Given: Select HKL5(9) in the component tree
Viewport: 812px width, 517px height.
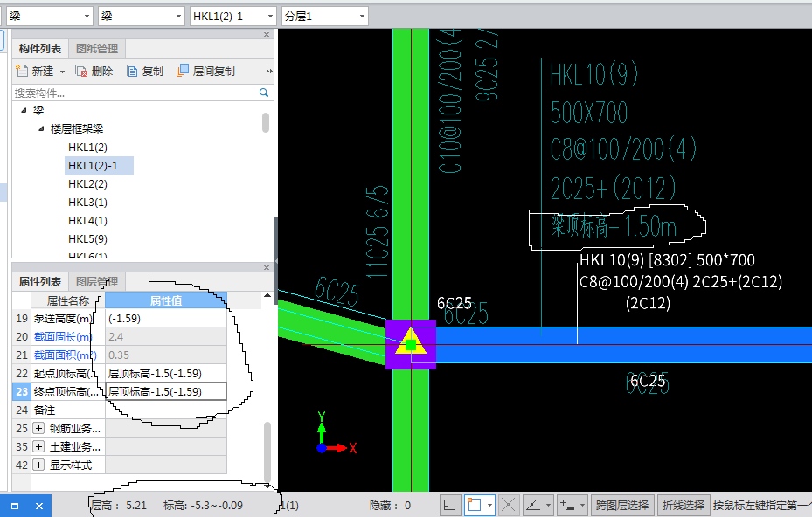Looking at the screenshot, I should coord(87,239).
